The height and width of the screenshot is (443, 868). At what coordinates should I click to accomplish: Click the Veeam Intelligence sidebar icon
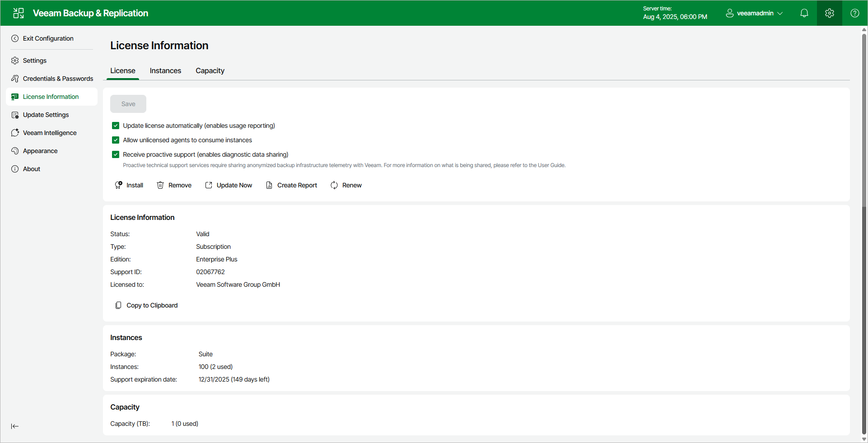[15, 133]
